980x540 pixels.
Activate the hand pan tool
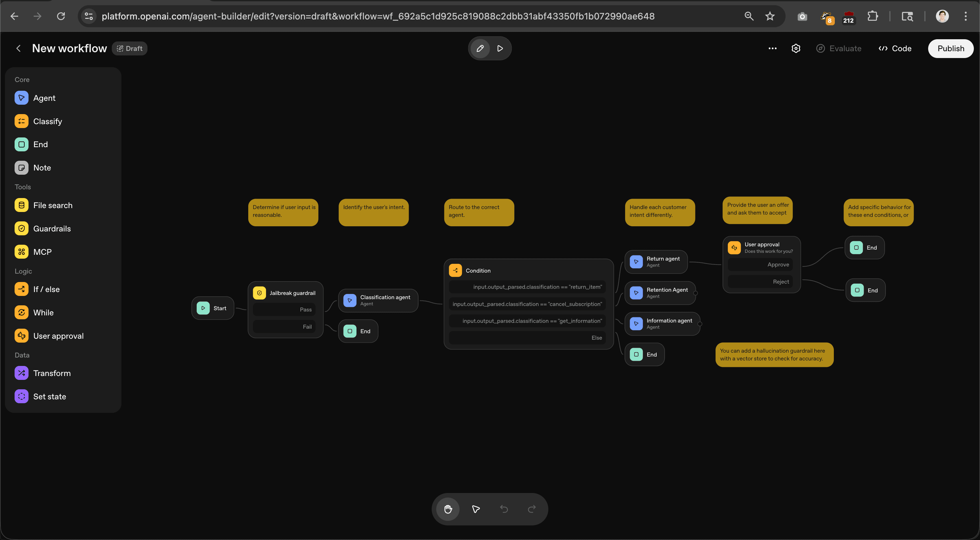[448, 509]
